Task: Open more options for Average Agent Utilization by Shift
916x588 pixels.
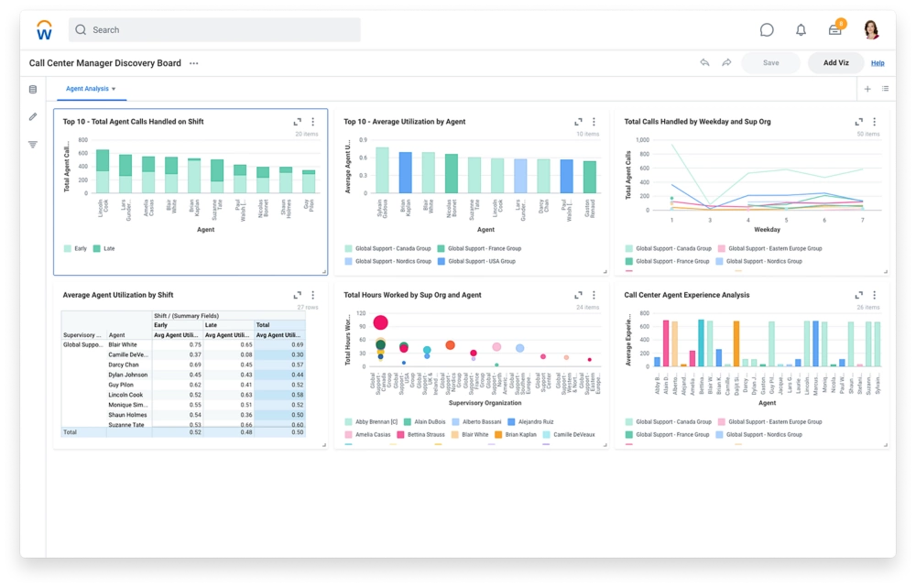Action: click(x=312, y=296)
